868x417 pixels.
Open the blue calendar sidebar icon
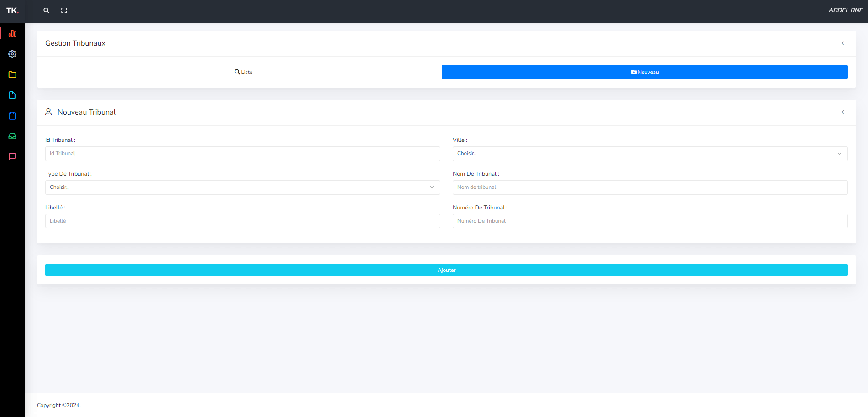[12, 115]
